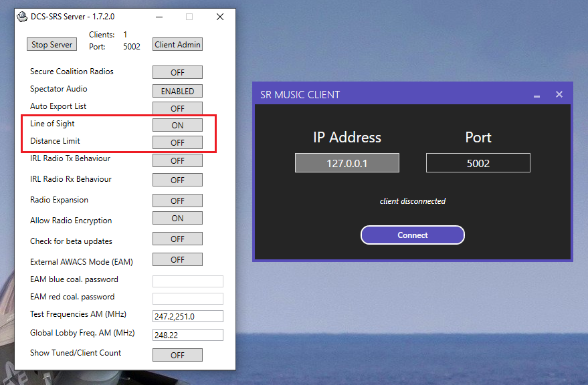Edit the Global Lobby Freq. AM field
This screenshot has width=588, height=385.
point(188,335)
